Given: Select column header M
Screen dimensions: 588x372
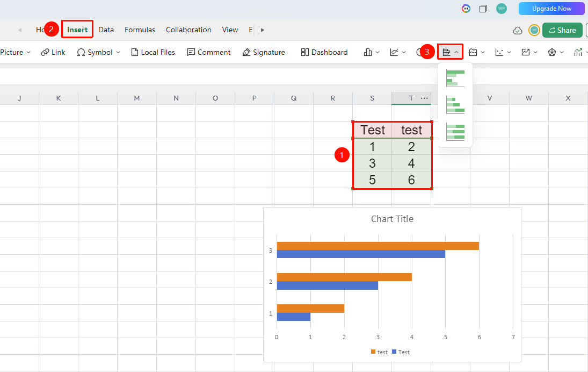Looking at the screenshot, I should 137,98.
